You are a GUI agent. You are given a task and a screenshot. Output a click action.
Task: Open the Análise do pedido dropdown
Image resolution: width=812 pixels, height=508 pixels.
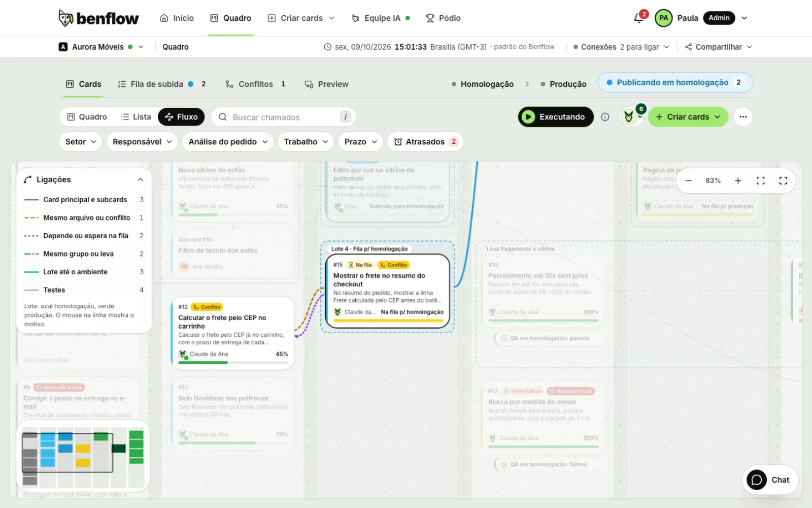(x=228, y=142)
